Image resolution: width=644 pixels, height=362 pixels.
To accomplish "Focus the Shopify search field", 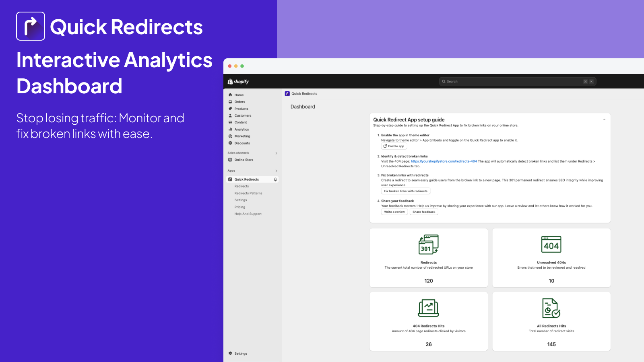I will click(518, 82).
